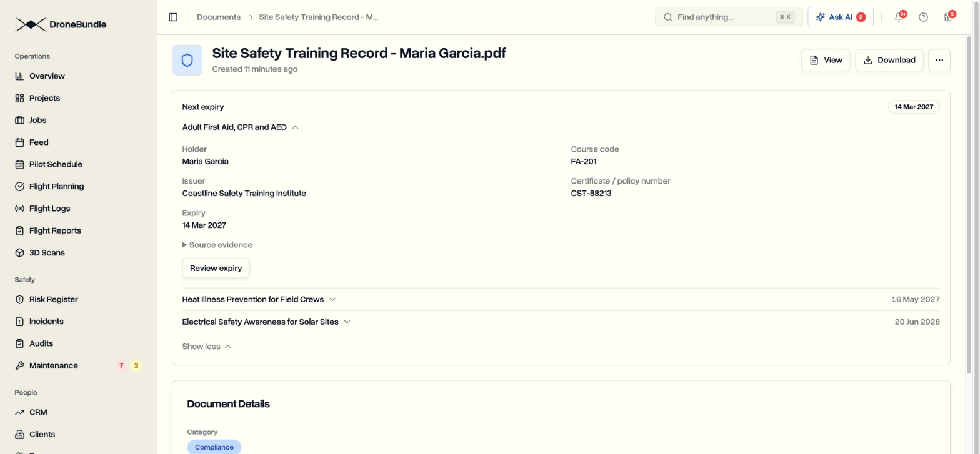
Task: Click the blue shield document icon
Action: pos(187,60)
